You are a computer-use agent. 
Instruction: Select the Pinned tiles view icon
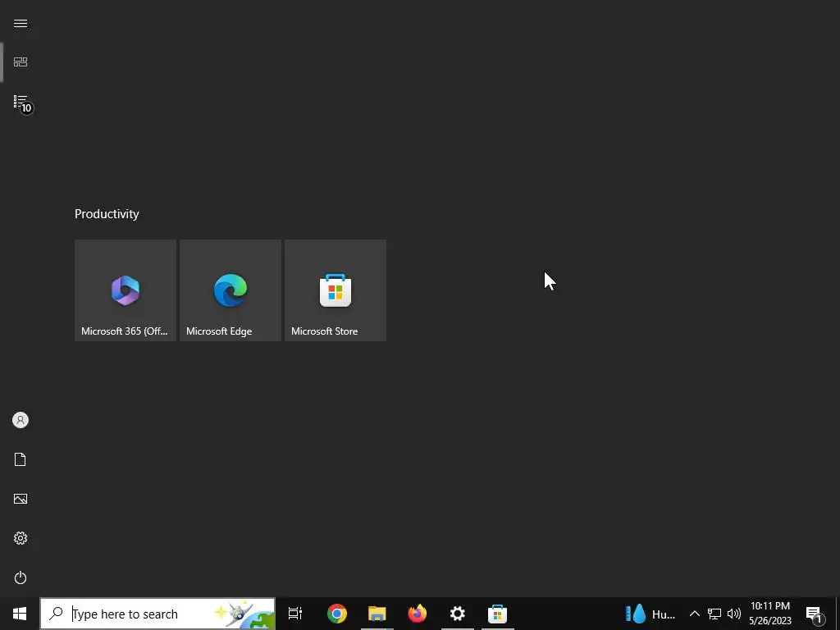21,62
